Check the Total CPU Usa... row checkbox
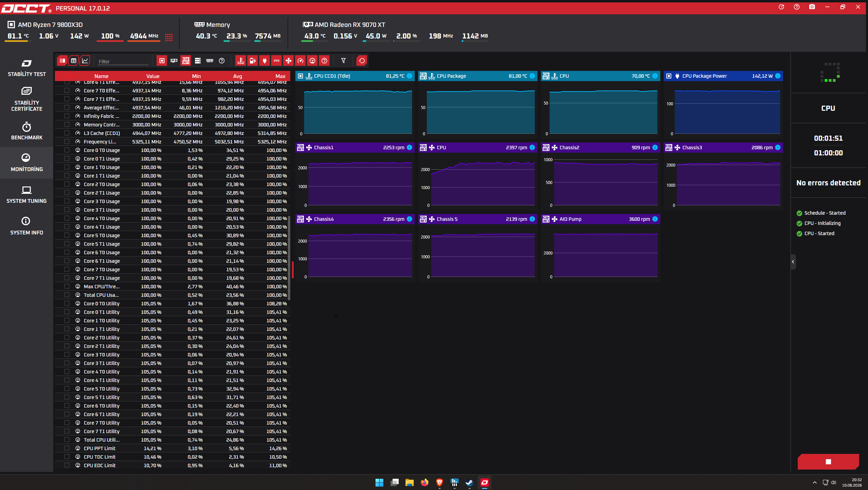This screenshot has height=490, width=868. [67, 295]
